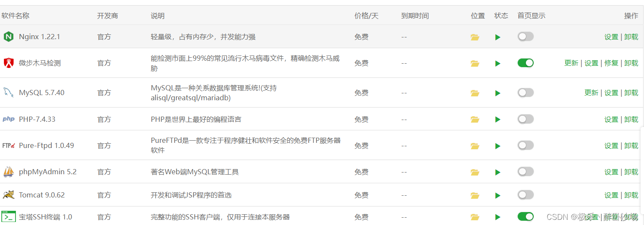This screenshot has width=644, height=225.
Task: Click the Nginx 1.22.1 logo icon
Action: click(9, 37)
